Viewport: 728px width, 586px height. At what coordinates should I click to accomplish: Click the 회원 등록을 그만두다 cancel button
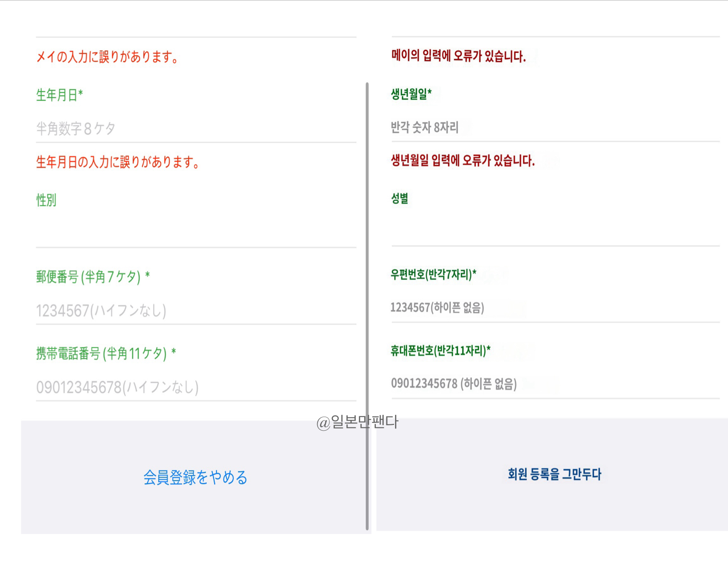click(x=555, y=475)
